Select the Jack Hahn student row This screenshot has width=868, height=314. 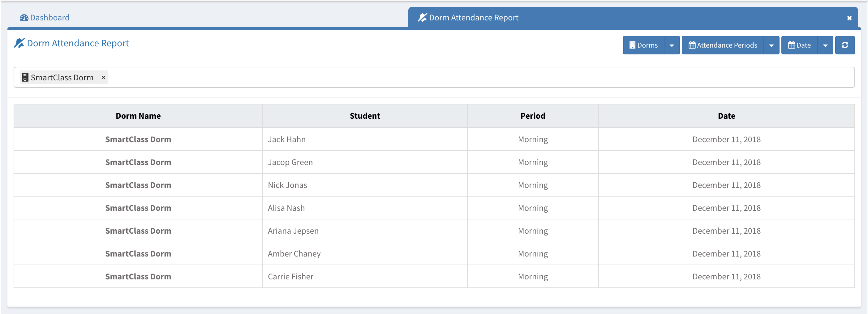pyautogui.click(x=287, y=139)
